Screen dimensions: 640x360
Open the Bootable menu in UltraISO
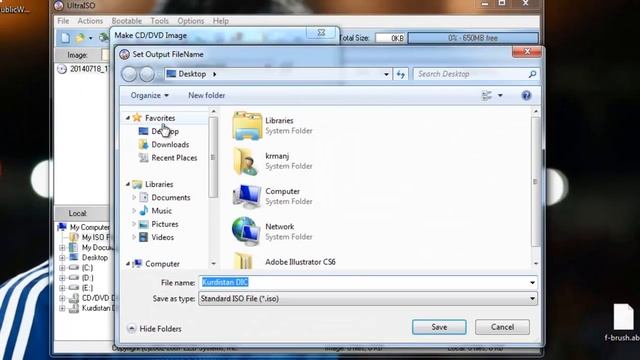[x=127, y=21]
